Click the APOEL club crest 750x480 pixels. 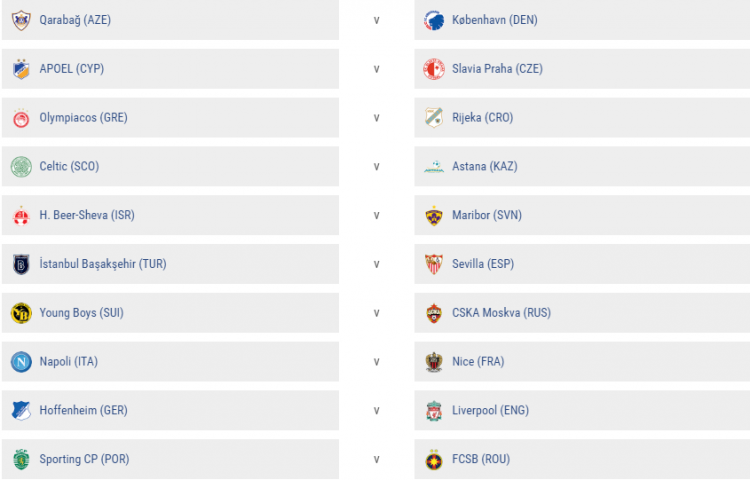click(21, 69)
